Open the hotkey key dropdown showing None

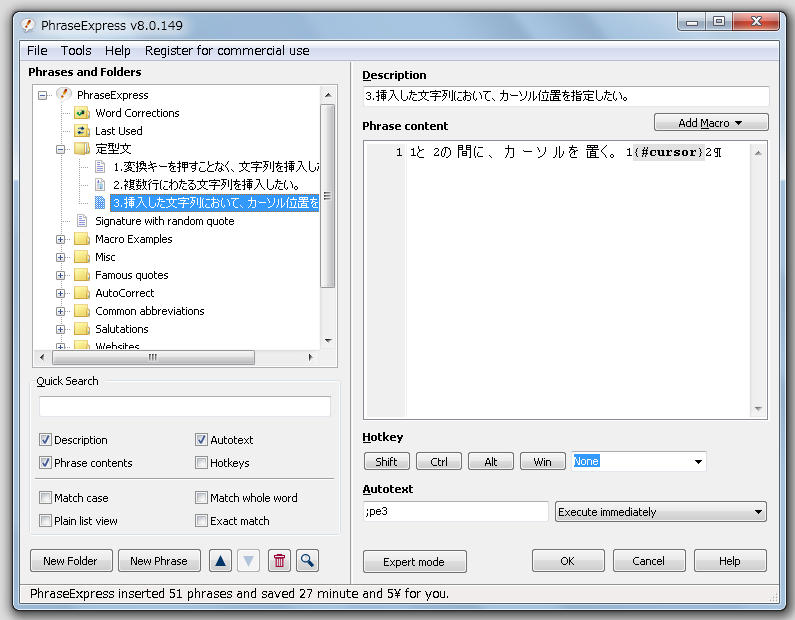(698, 461)
